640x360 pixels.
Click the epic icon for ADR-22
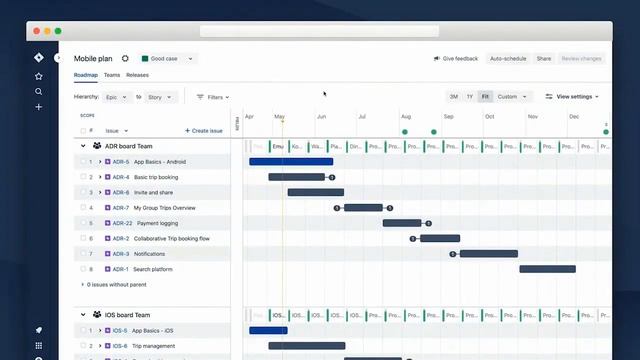coord(108,223)
